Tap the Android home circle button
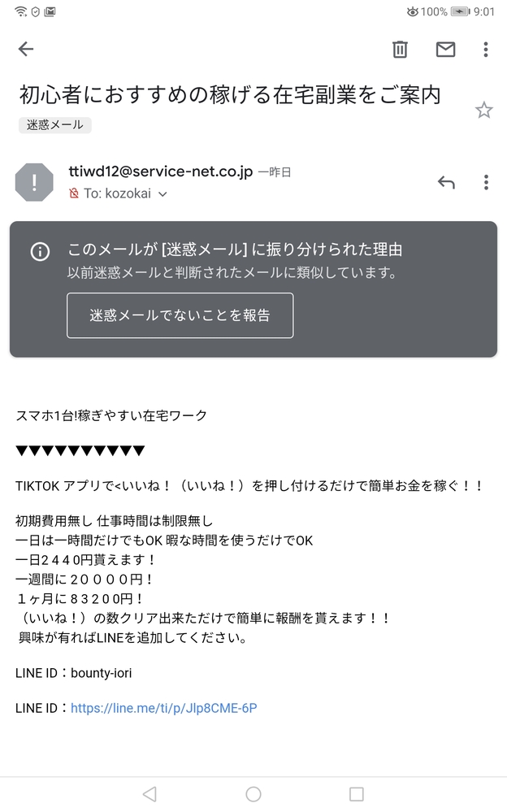507x812 pixels. coord(253,794)
